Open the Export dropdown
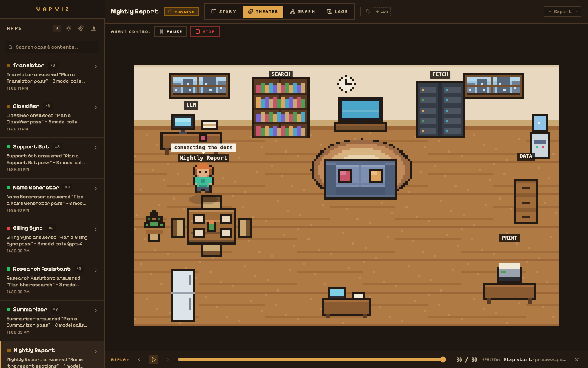The image size is (588, 368). pos(562,11)
